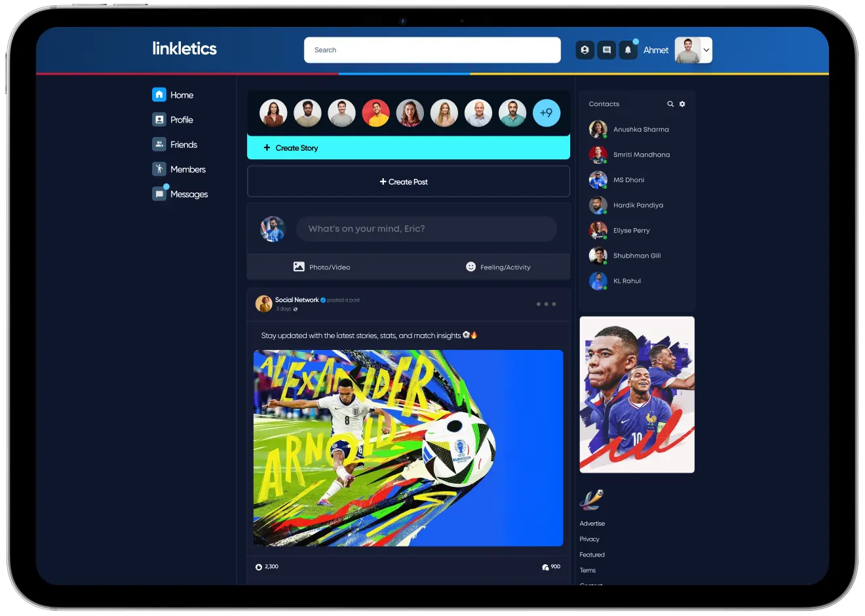The height and width of the screenshot is (616, 865).
Task: Click the Home icon in sidebar
Action: coord(159,94)
